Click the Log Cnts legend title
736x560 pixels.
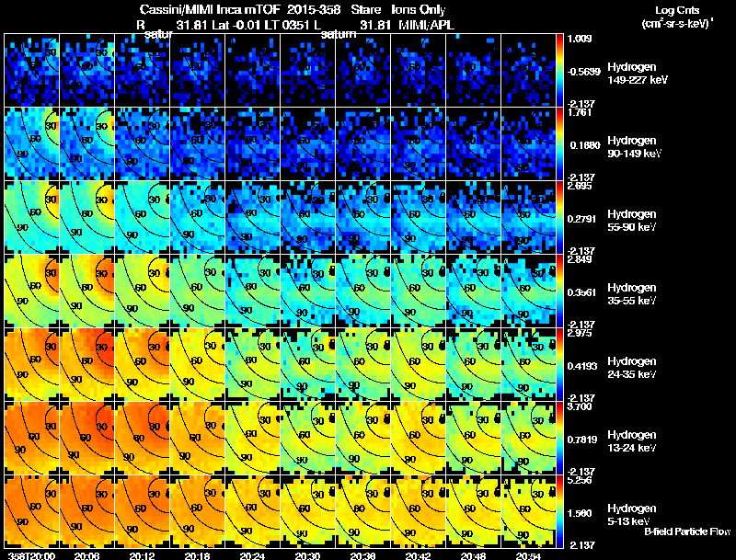pyautogui.click(x=677, y=10)
